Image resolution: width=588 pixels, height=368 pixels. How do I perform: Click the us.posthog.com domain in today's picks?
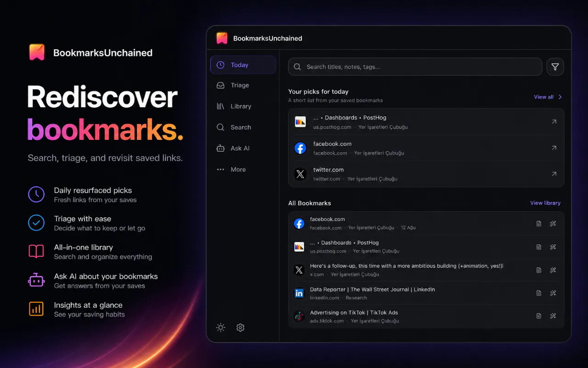click(x=332, y=127)
